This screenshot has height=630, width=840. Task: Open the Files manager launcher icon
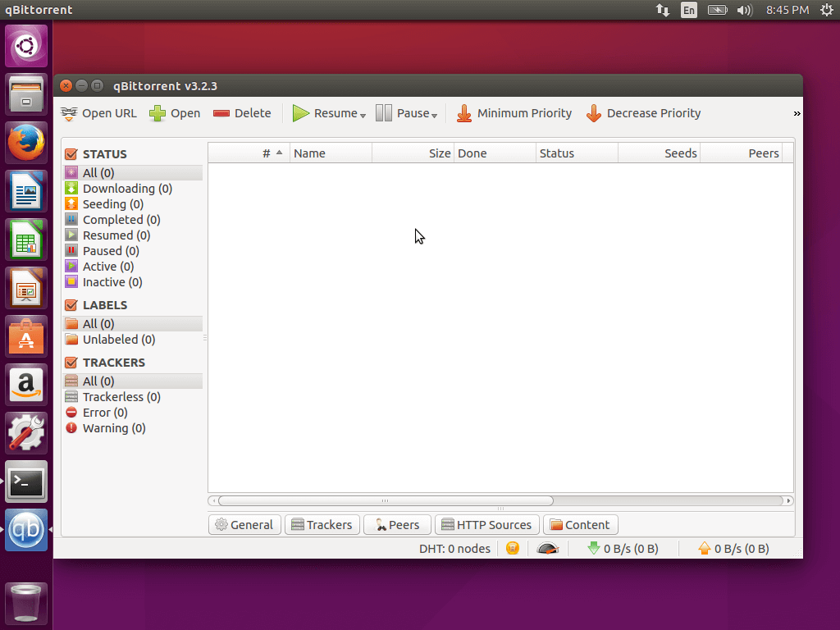26,94
